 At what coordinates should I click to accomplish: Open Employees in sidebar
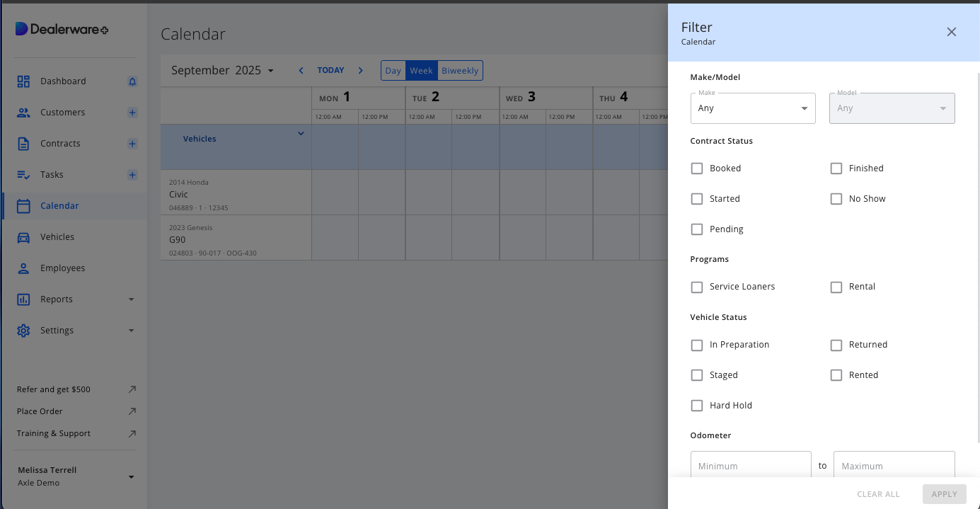pyautogui.click(x=62, y=268)
